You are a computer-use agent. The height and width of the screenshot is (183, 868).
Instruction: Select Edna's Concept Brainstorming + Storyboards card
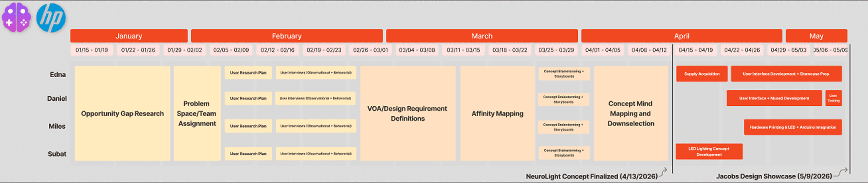pyautogui.click(x=564, y=74)
